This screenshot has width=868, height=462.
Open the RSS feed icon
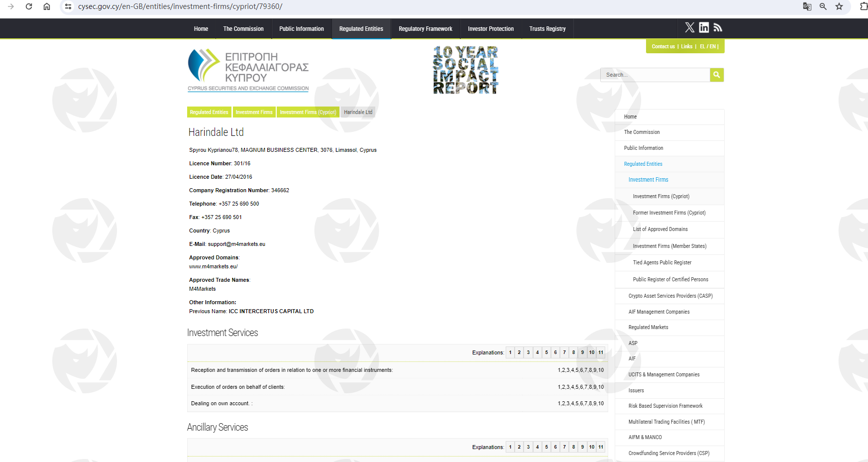(x=718, y=28)
